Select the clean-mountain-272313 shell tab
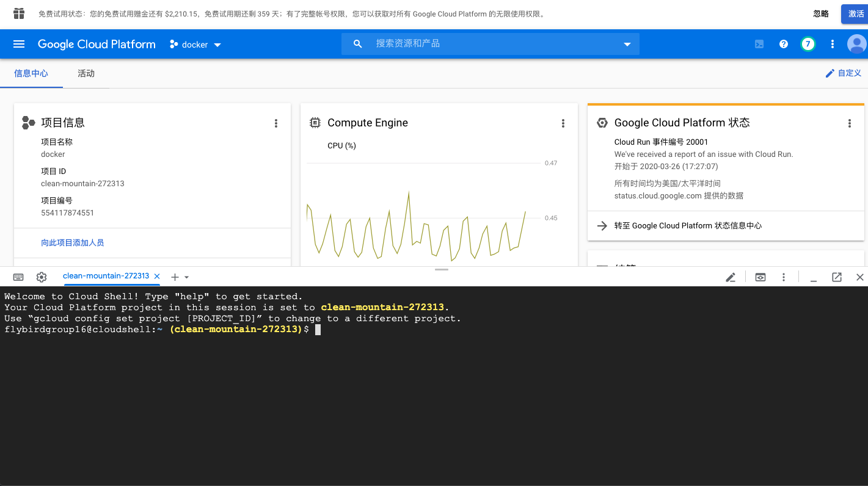 click(x=106, y=276)
